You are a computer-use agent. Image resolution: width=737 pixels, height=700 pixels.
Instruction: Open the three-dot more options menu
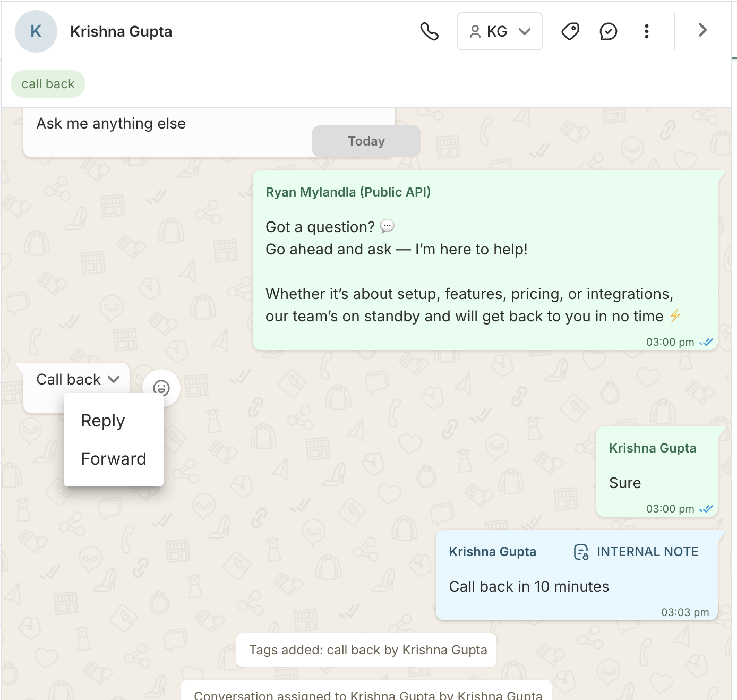[647, 31]
